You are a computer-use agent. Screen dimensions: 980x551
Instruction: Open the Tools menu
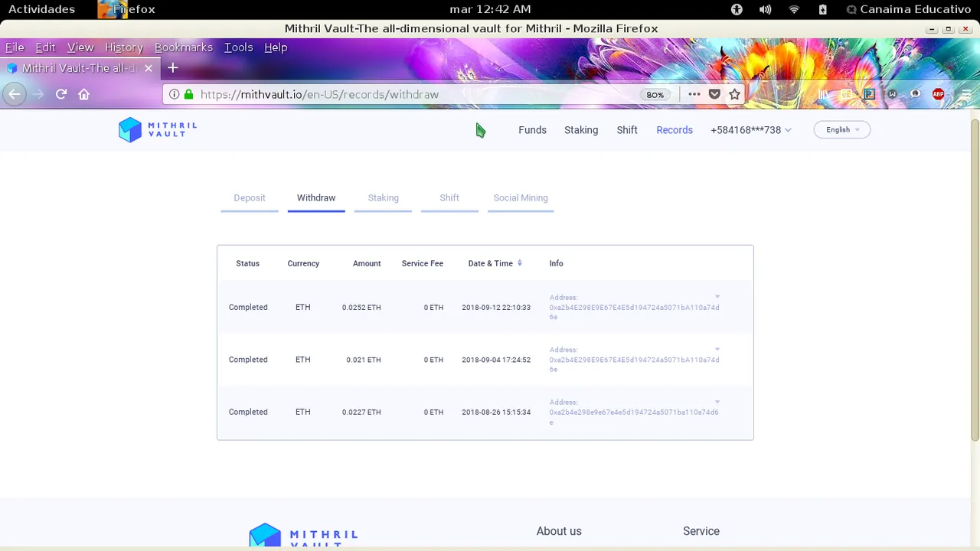point(238,47)
